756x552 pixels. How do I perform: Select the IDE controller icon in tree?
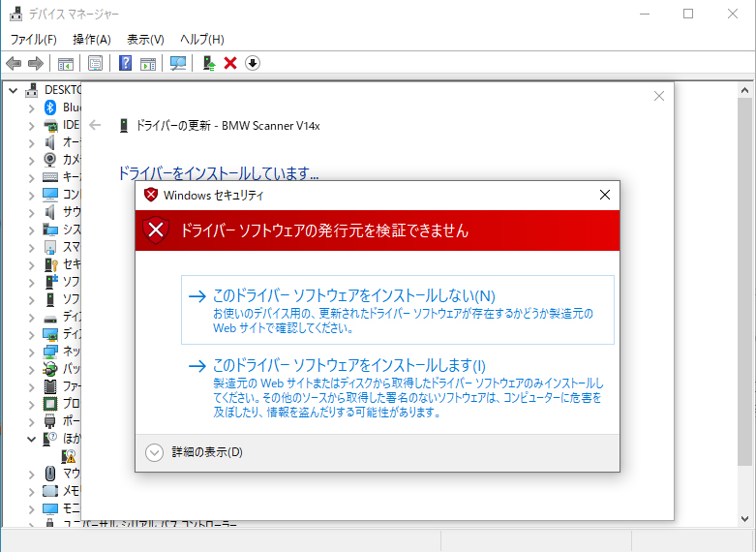50,125
